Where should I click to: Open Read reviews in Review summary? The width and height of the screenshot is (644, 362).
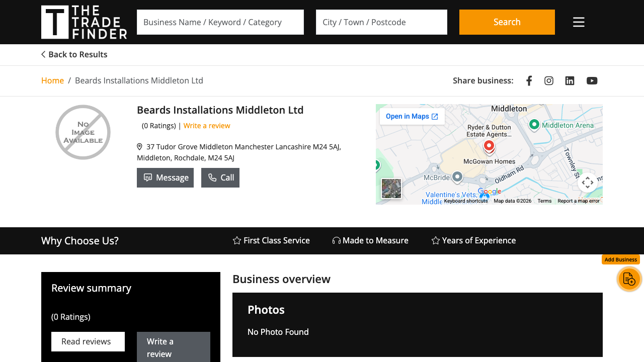coord(88,341)
